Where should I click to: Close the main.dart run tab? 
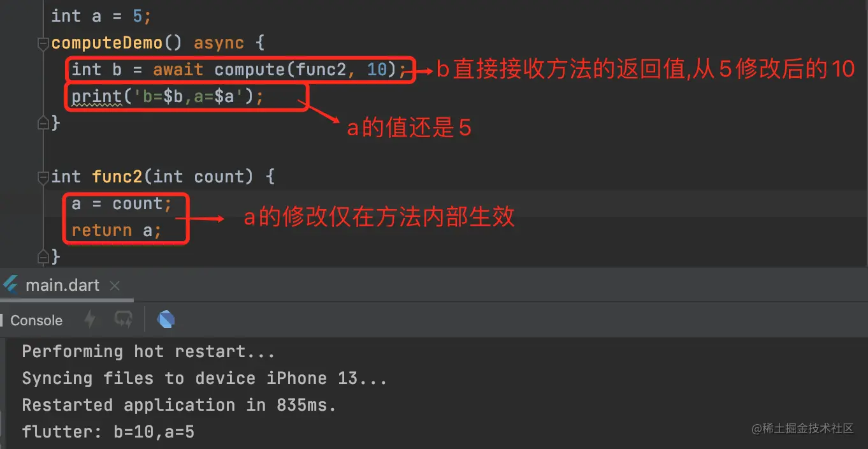pos(115,286)
